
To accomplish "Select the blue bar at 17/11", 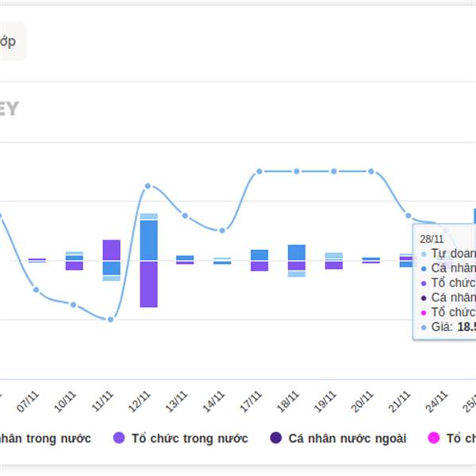I will pyautogui.click(x=259, y=255).
